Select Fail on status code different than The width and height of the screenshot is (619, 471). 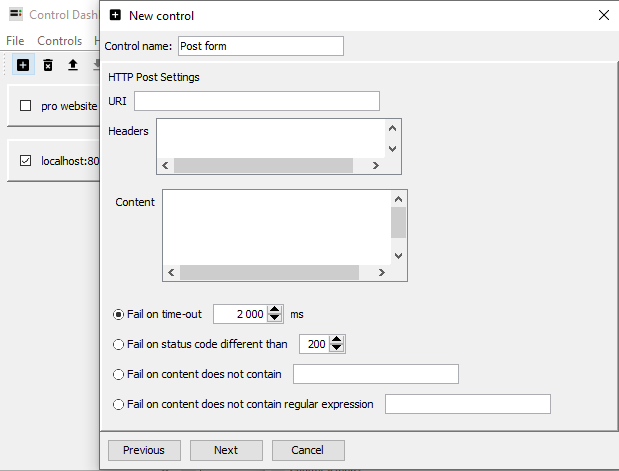pyautogui.click(x=118, y=344)
